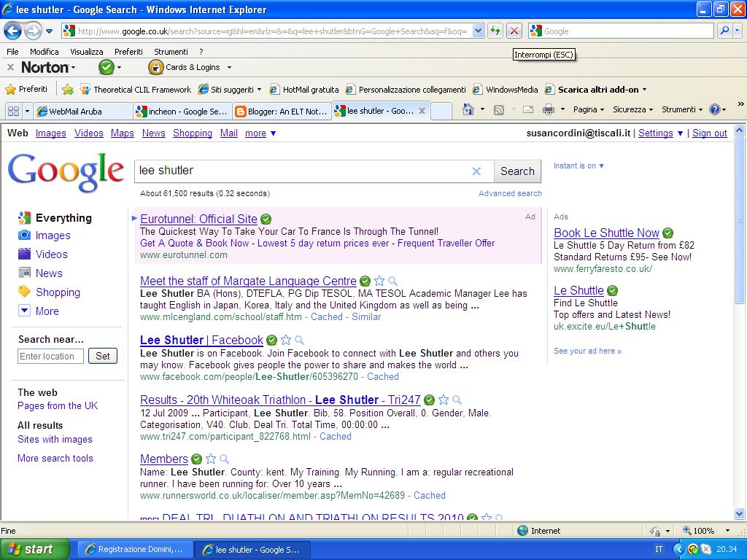The width and height of the screenshot is (747, 560).
Task: Open HotMail gratuita favorite link
Action: (x=304, y=90)
